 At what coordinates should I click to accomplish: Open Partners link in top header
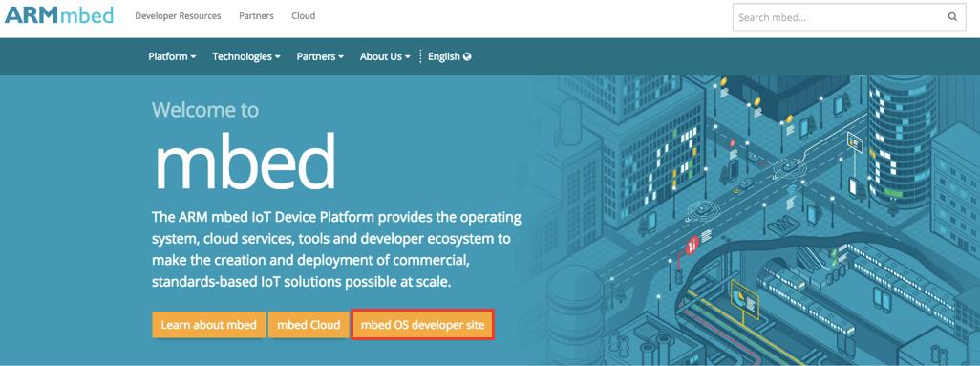click(x=256, y=15)
